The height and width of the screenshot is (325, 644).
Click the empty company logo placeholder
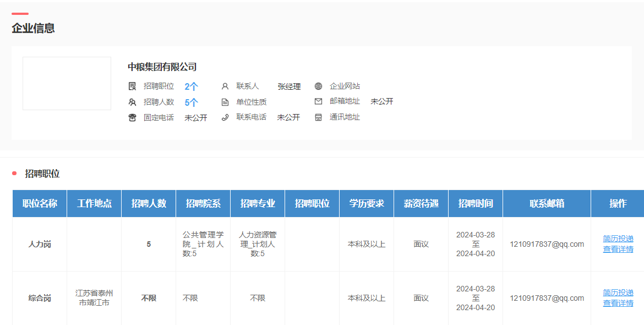(67, 83)
